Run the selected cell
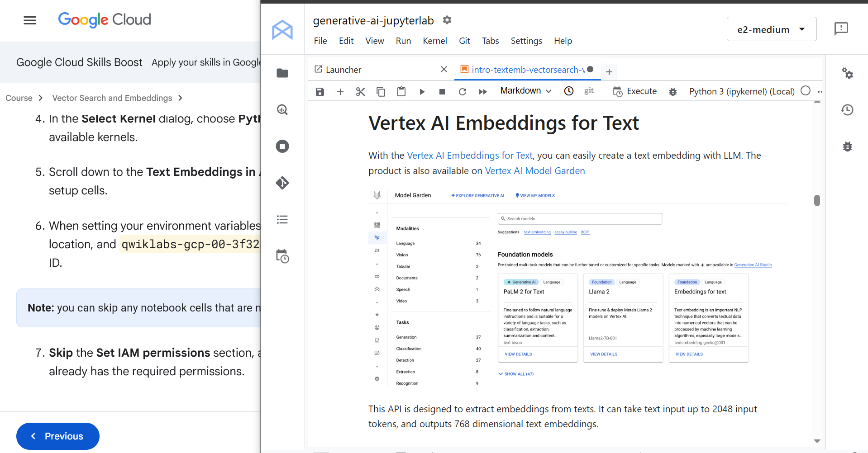The height and width of the screenshot is (453, 868). coord(422,91)
